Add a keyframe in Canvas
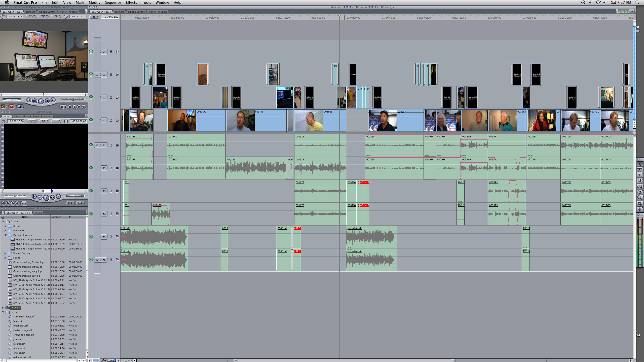This screenshot has width=644, height=362. click(x=74, y=107)
